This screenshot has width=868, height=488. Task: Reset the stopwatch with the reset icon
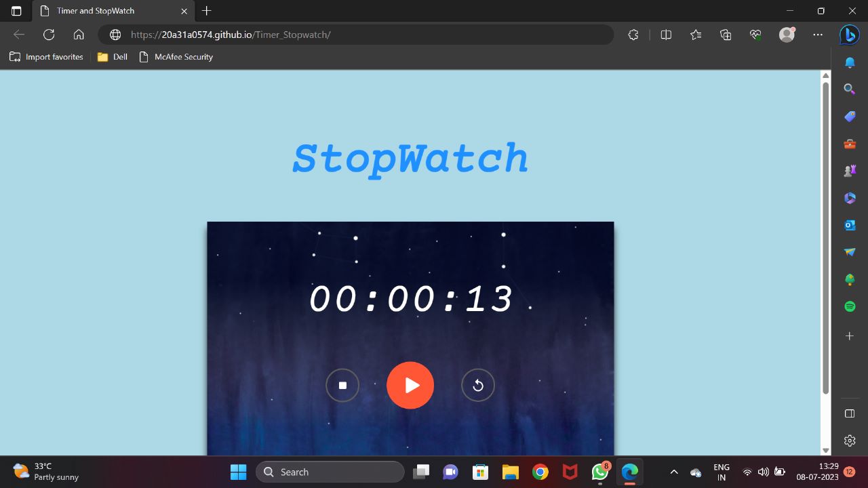[478, 385]
